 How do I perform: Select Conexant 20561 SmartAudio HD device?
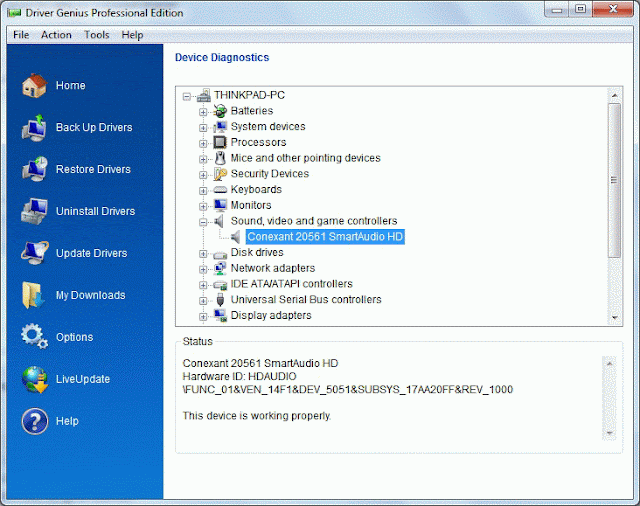pyautogui.click(x=325, y=237)
